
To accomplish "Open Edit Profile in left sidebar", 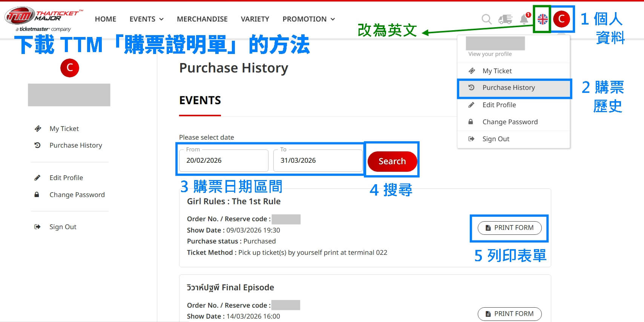I will tap(66, 178).
